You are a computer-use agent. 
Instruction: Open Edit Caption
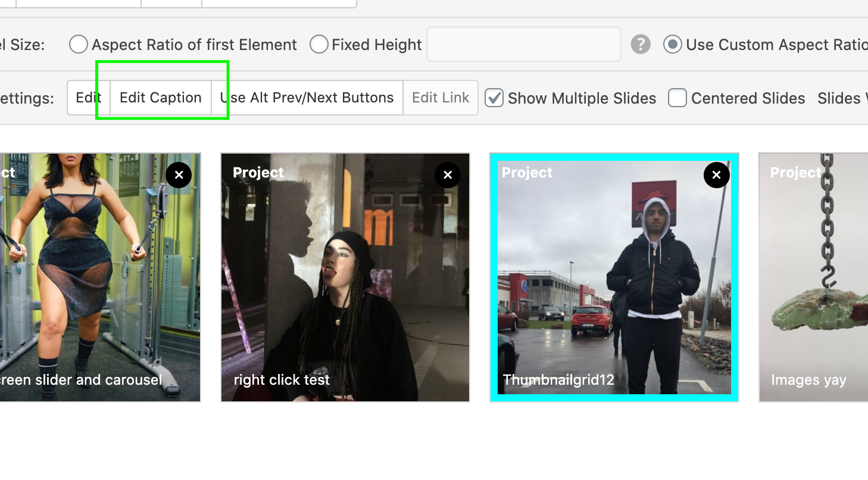pyautogui.click(x=160, y=98)
